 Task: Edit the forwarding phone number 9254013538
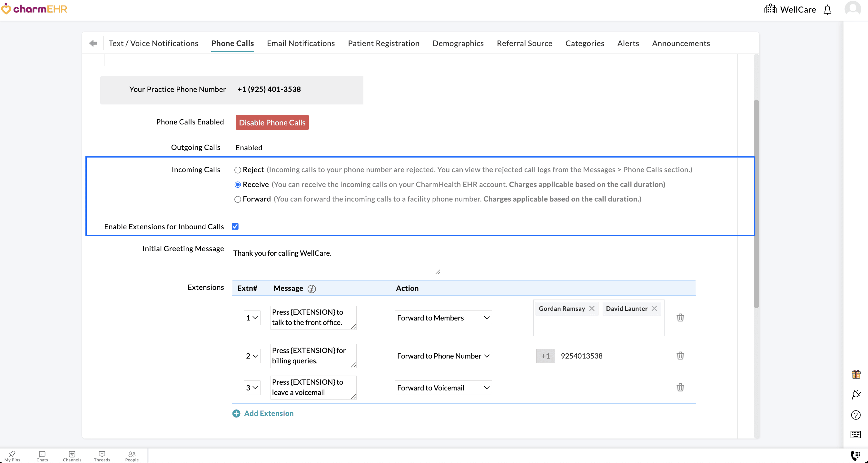pyautogui.click(x=597, y=356)
